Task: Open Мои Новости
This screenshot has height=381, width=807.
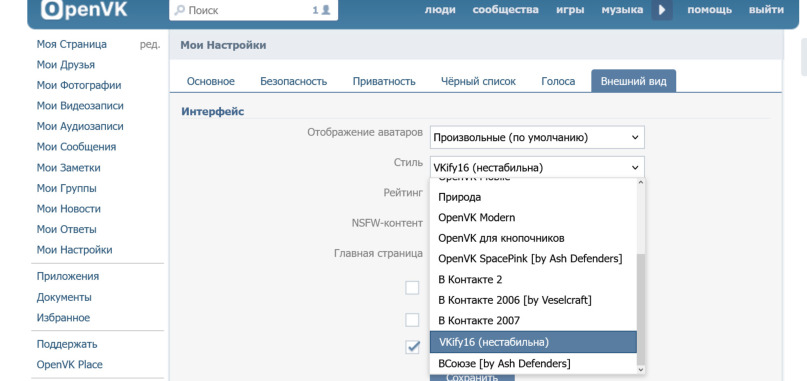Action: [x=68, y=209]
